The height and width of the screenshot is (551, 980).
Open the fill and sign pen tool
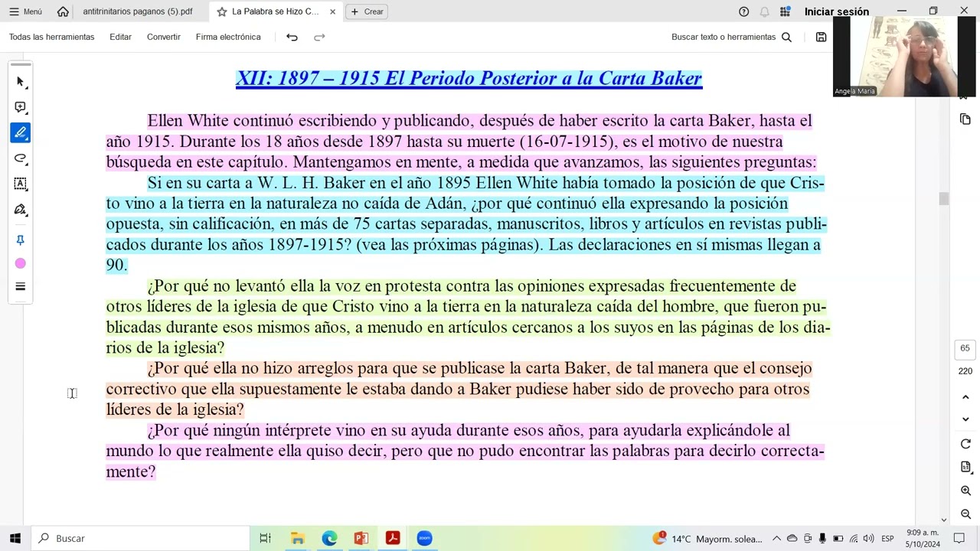[x=21, y=210]
